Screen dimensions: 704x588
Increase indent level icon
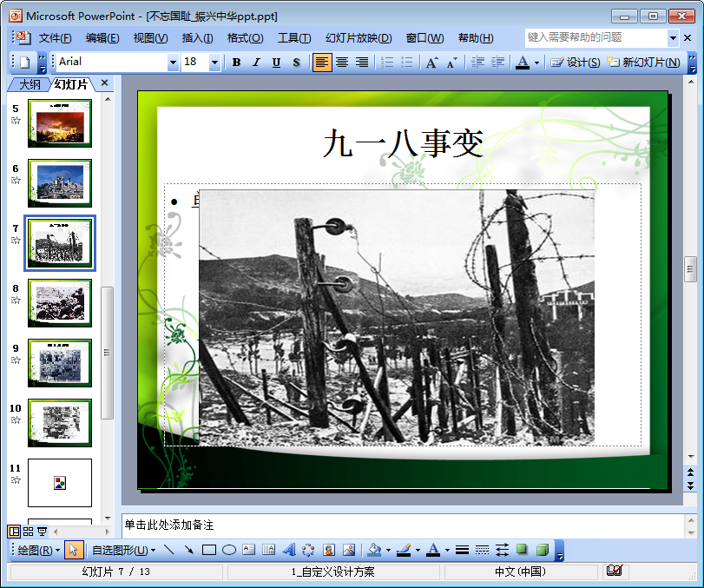497,63
